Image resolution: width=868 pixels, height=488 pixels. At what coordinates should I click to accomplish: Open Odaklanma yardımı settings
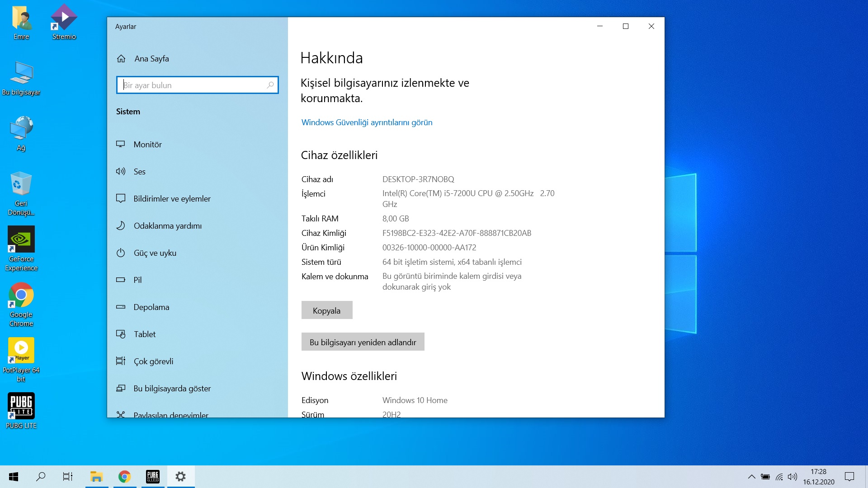[198, 226]
